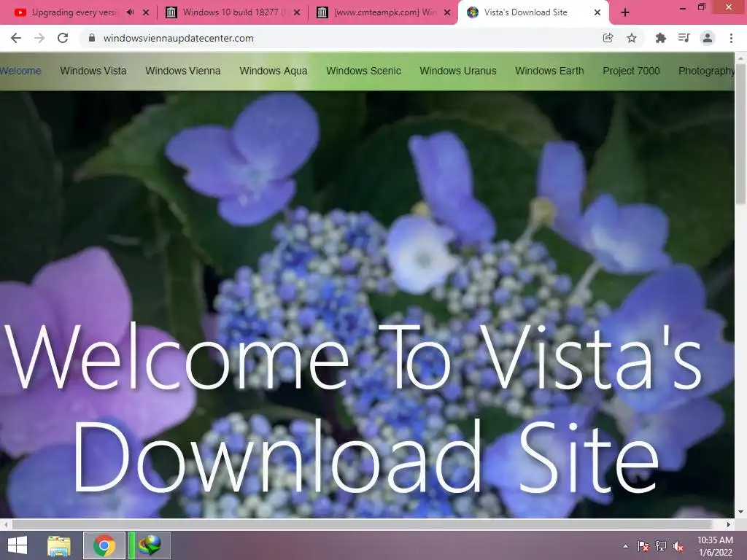The image size is (747, 560).
Task: Open the Welcome page link
Action: click(20, 71)
